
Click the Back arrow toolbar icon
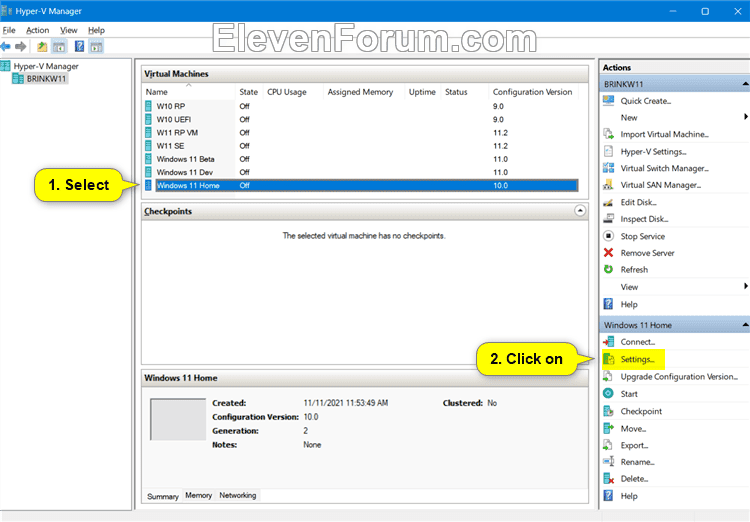point(6,46)
